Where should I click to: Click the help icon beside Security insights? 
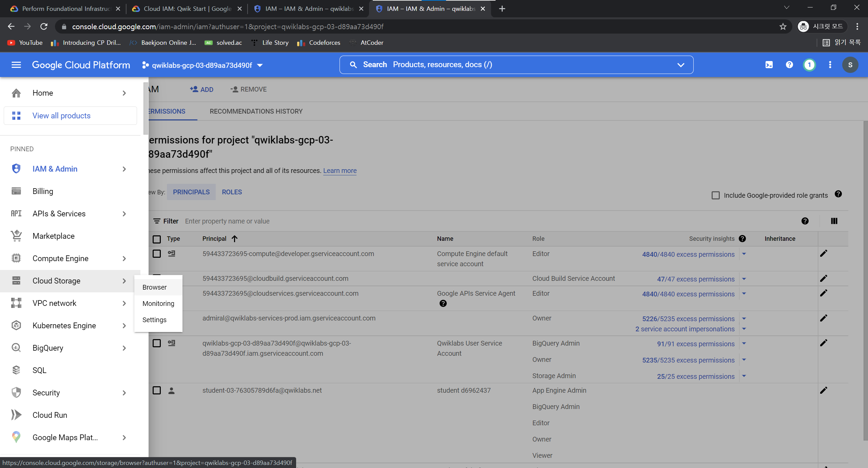coord(742,239)
